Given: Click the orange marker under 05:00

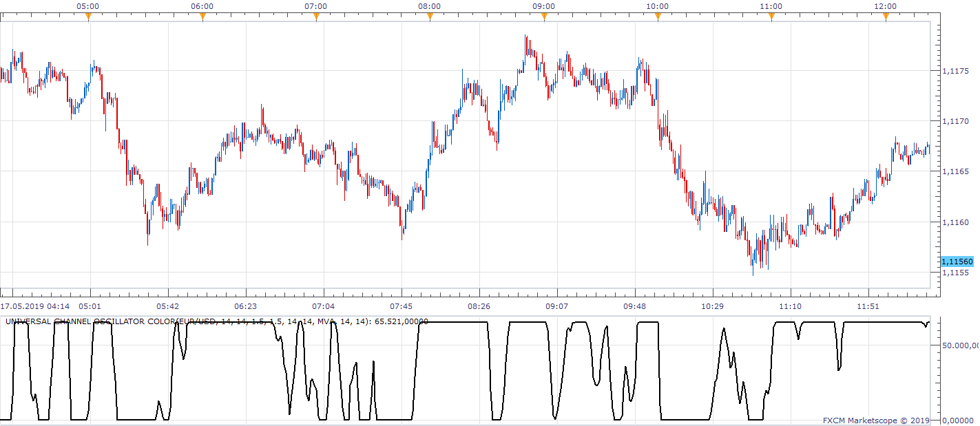Looking at the screenshot, I should pyautogui.click(x=88, y=17).
